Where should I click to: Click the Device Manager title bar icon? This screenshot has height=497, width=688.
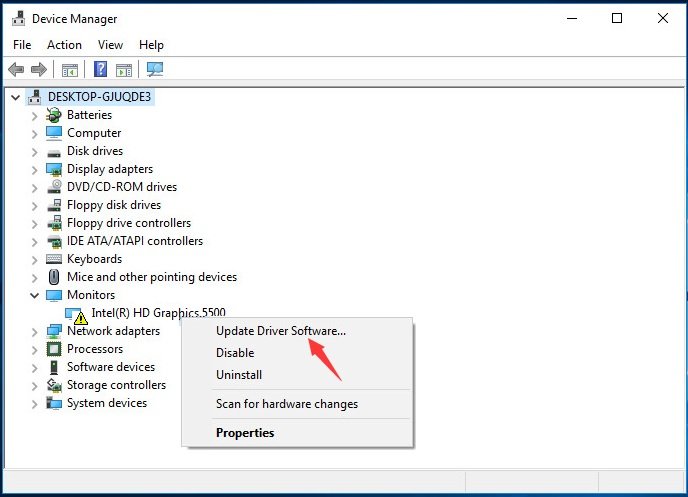[18, 18]
